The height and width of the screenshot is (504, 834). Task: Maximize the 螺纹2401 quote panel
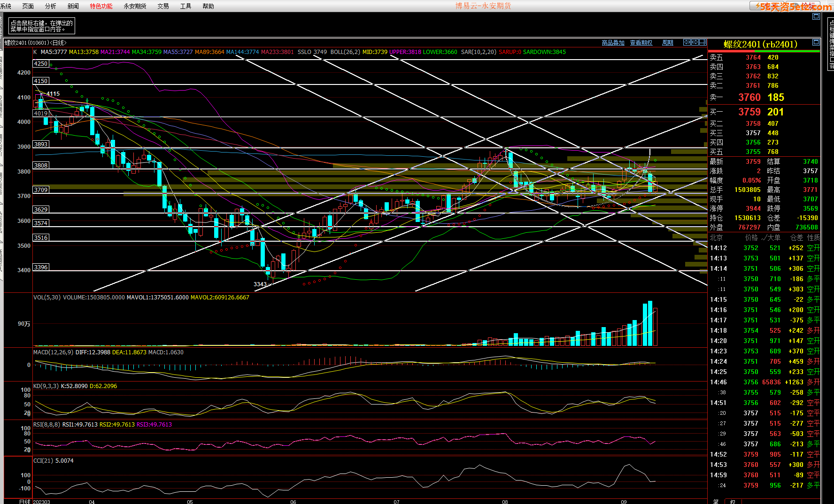click(816, 43)
